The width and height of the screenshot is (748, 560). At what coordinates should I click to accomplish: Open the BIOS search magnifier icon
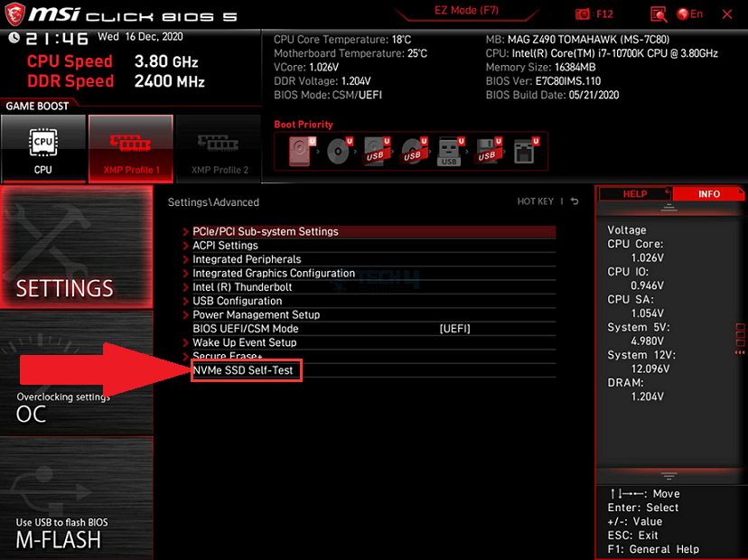tap(659, 14)
